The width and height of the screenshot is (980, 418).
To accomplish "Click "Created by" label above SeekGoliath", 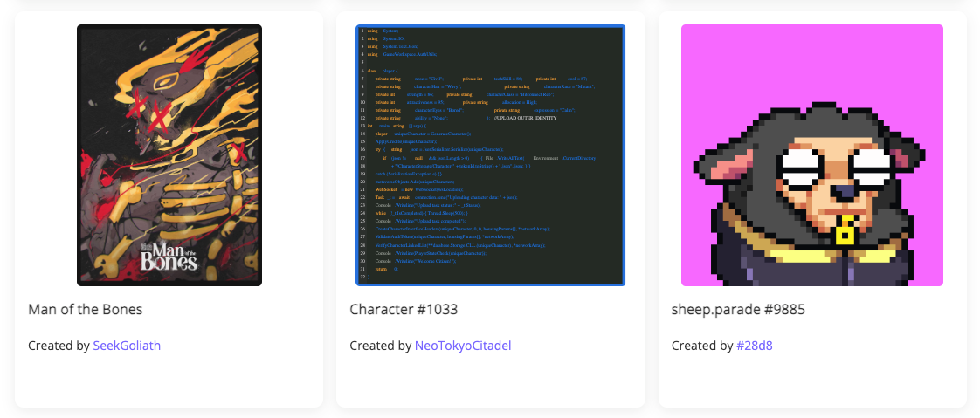I will [x=59, y=346].
